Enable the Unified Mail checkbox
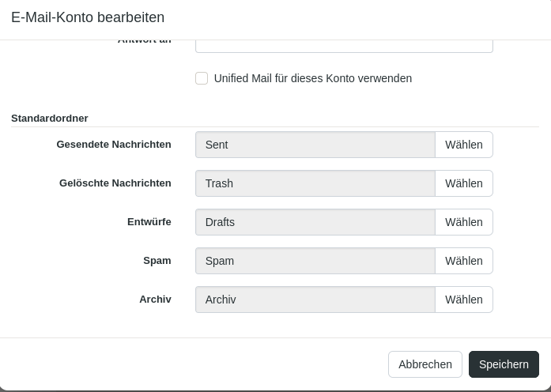 pos(202,78)
